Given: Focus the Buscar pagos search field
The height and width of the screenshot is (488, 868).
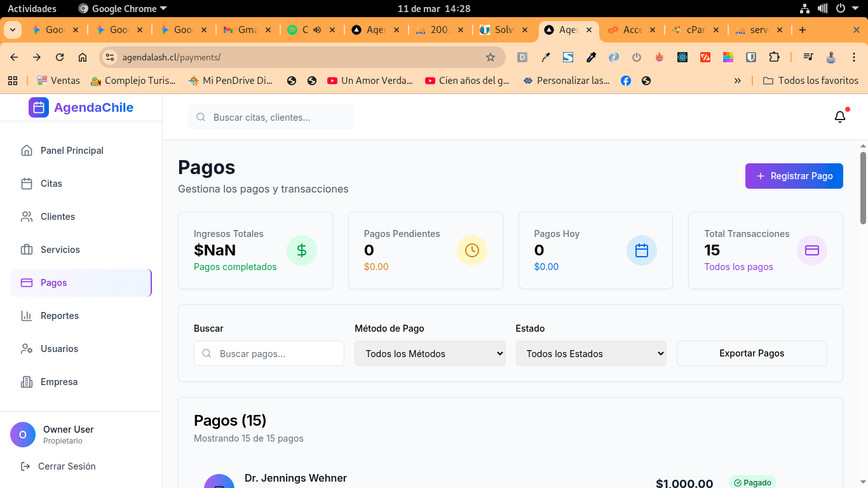Looking at the screenshot, I should point(276,354).
